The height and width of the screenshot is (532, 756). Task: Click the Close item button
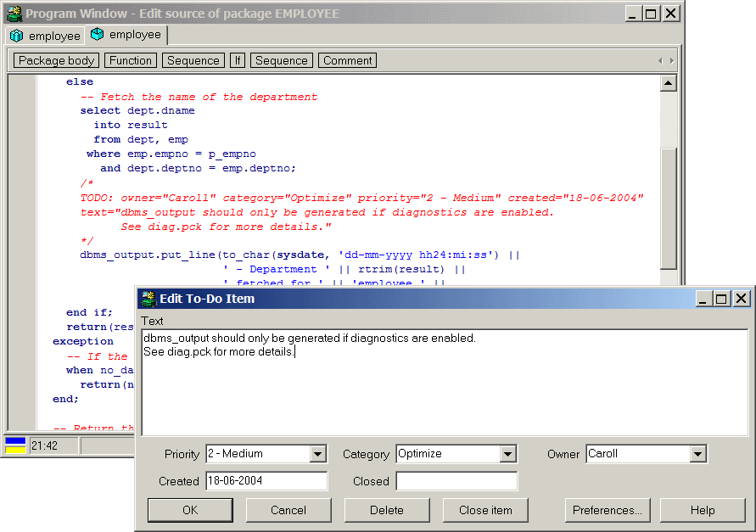pyautogui.click(x=485, y=510)
